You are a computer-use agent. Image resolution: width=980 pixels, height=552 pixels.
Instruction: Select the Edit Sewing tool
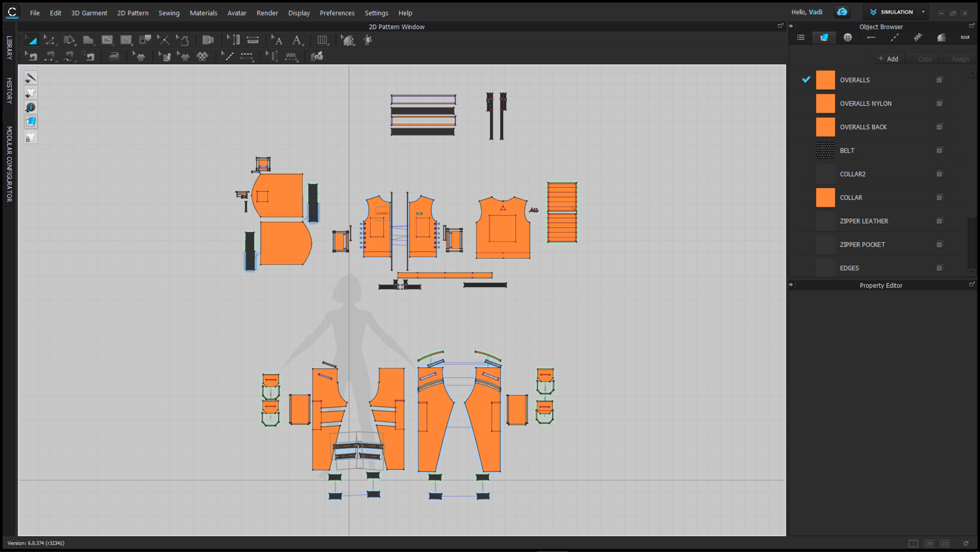[30, 56]
